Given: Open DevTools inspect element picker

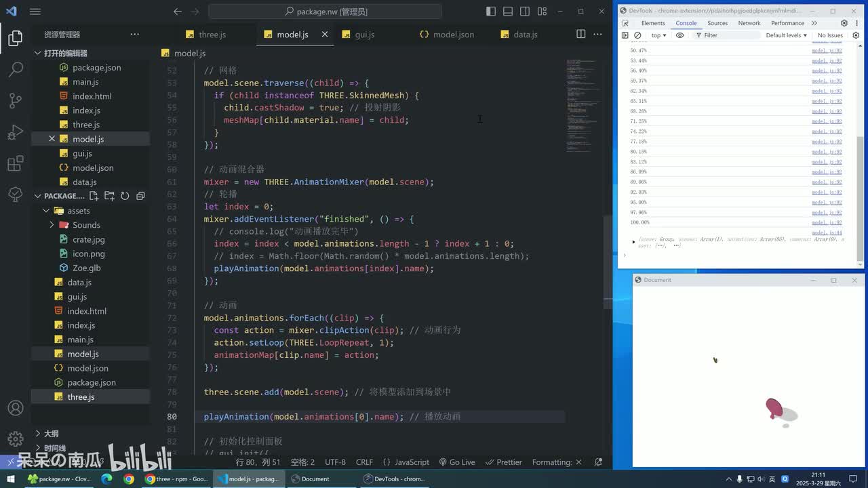Looking at the screenshot, I should pyautogui.click(x=625, y=23).
